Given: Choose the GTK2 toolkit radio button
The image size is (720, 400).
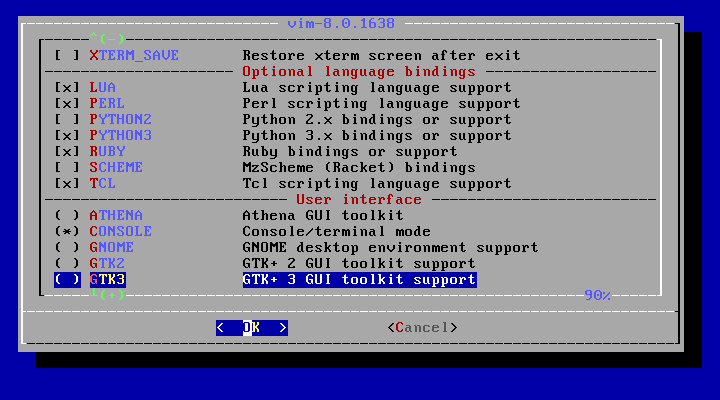Looking at the screenshot, I should click(67, 264).
